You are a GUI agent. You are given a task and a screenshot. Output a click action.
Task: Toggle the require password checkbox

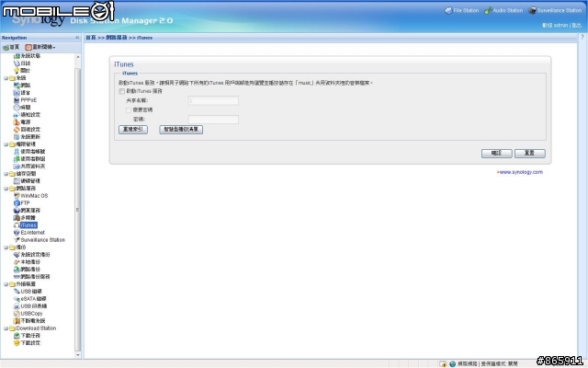point(129,110)
